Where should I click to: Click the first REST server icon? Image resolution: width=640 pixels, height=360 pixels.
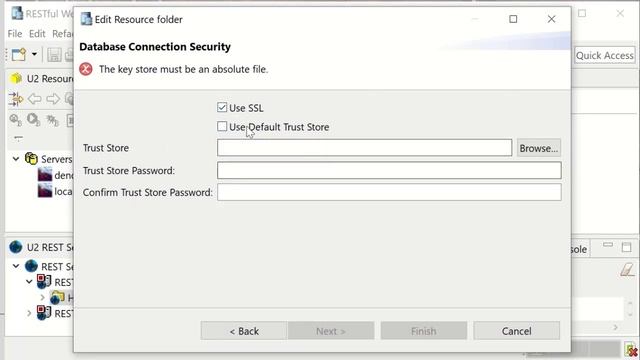[44, 281]
